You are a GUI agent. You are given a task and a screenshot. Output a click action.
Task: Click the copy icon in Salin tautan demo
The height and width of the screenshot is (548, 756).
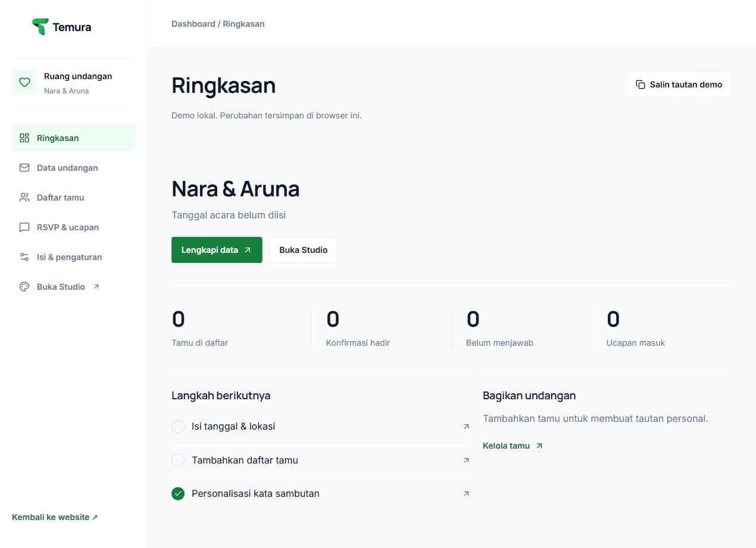[x=641, y=84]
